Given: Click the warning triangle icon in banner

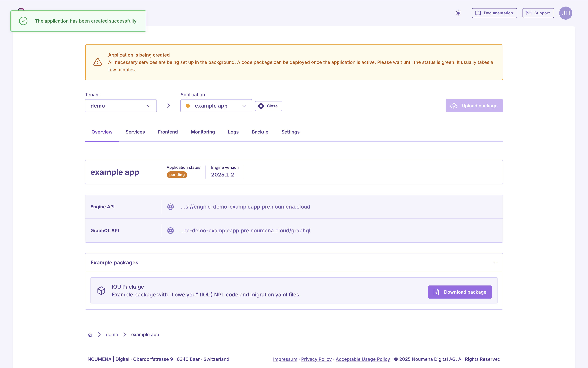Looking at the screenshot, I should point(98,62).
